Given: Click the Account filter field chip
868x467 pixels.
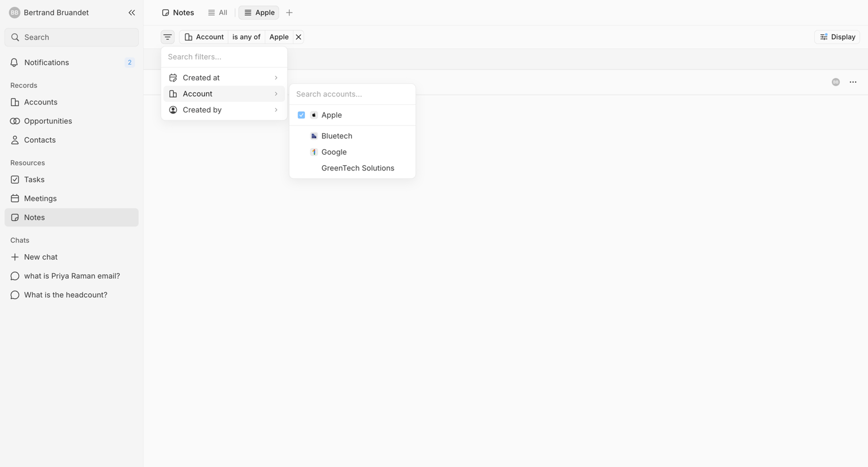Looking at the screenshot, I should coord(204,37).
